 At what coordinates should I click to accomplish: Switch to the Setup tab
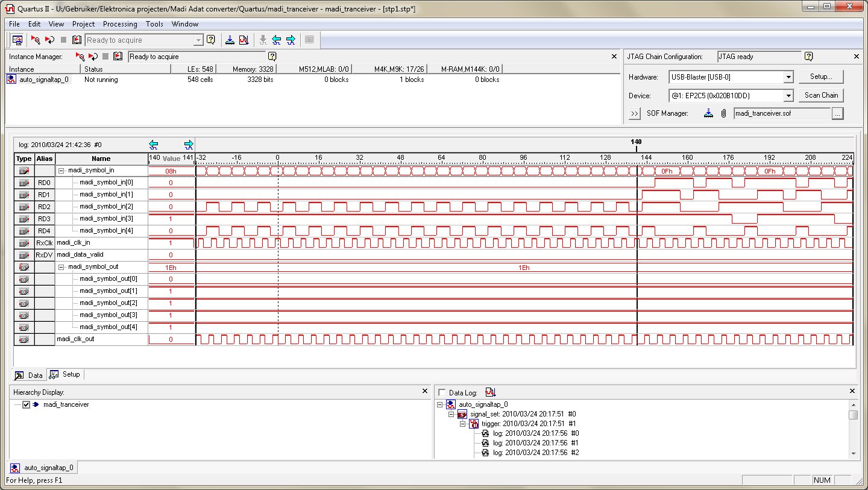[66, 374]
